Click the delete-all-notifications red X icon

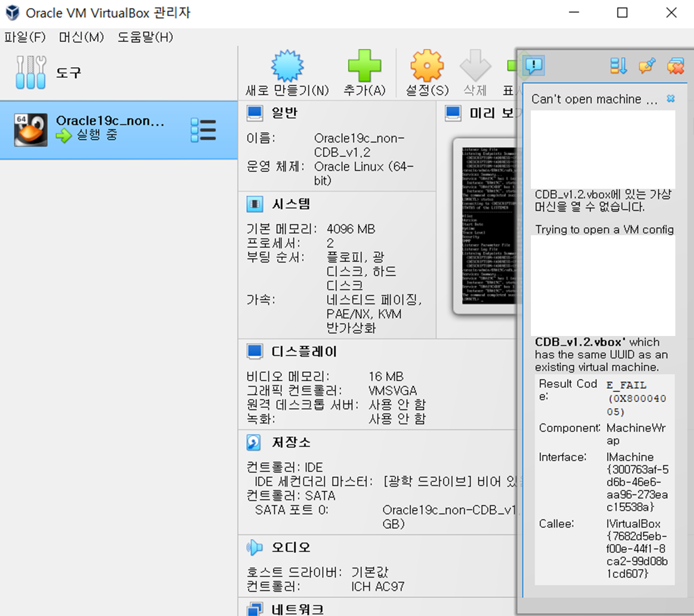click(x=675, y=66)
